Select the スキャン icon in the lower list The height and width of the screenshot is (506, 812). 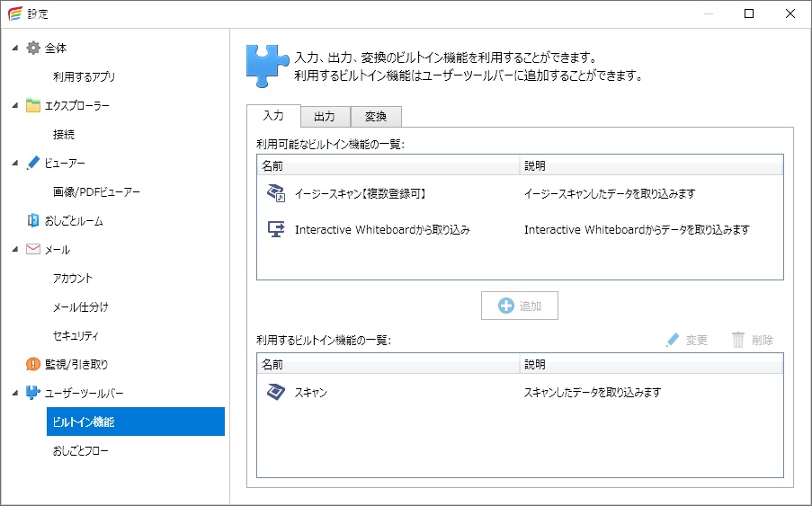point(276,392)
